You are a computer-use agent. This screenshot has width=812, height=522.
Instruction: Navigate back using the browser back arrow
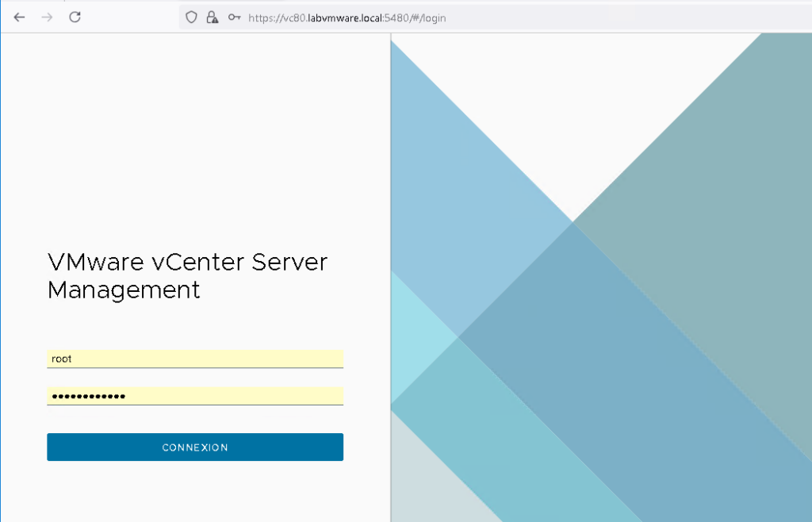point(19,17)
